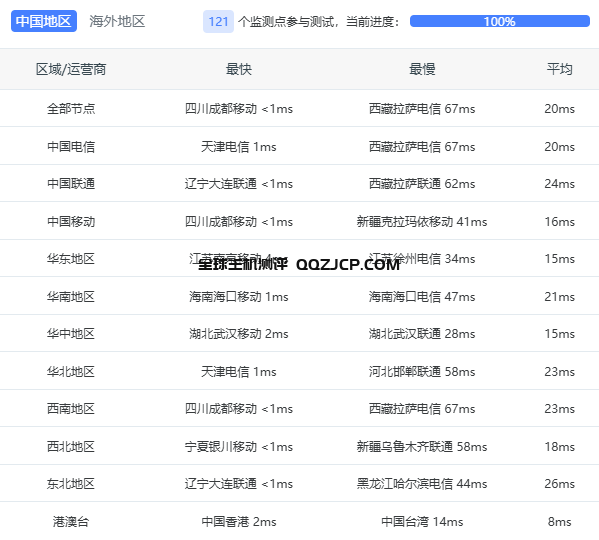Viewport: 599px width, 540px height.
Task: Click 湖北武汉移动 2ms cell
Action: coord(239,334)
